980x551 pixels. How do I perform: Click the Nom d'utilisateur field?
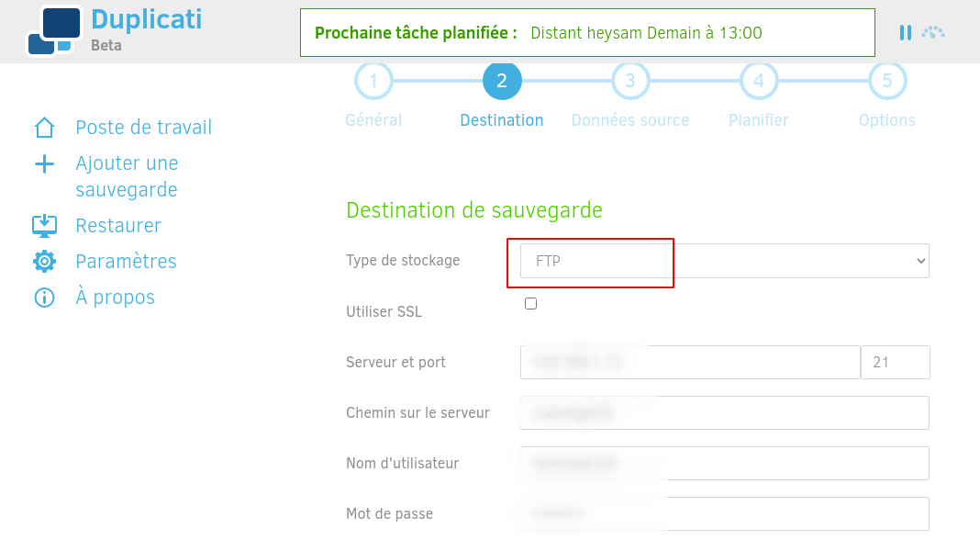pos(725,464)
